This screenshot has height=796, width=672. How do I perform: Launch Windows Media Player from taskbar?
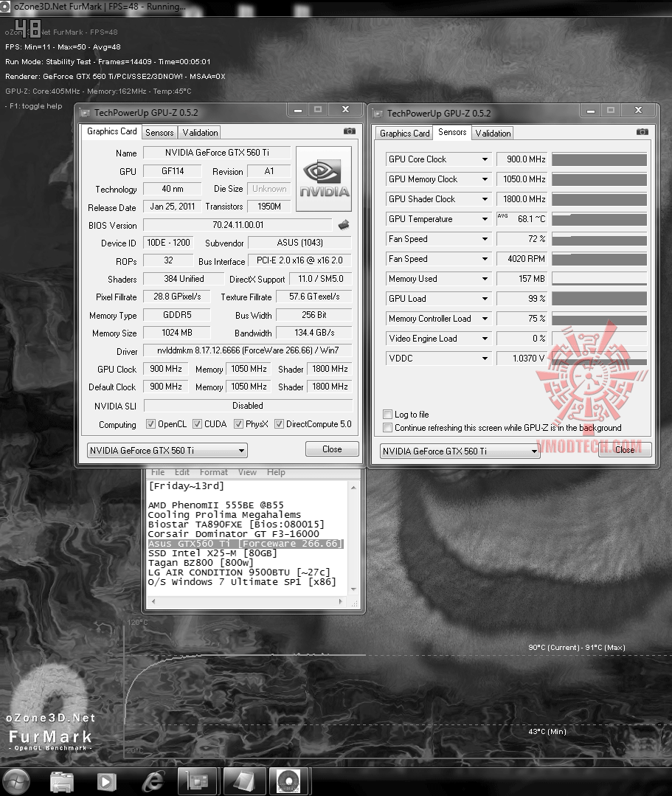pos(106,781)
